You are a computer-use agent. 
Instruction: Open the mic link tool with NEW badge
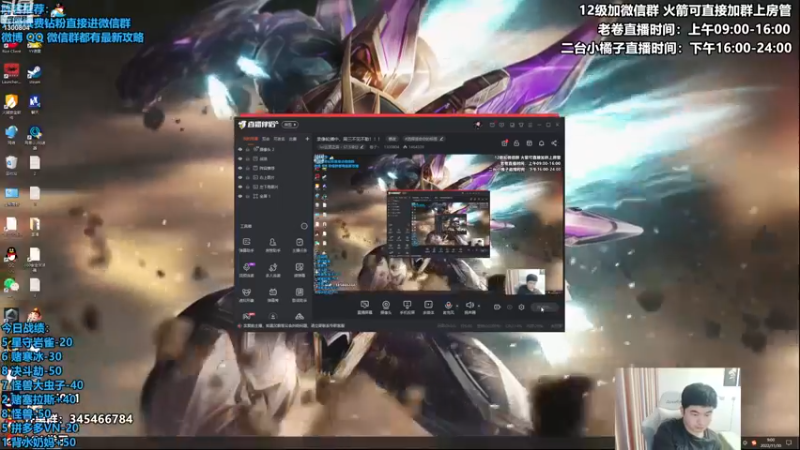click(x=246, y=269)
